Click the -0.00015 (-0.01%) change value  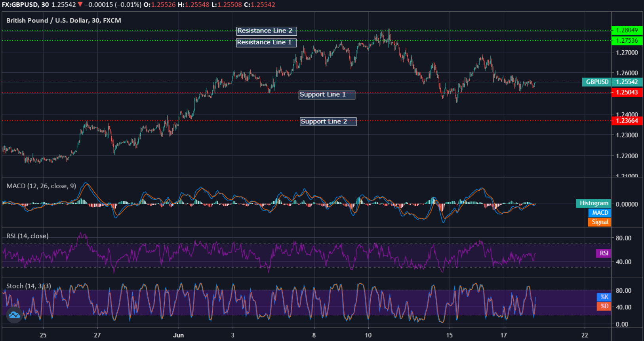click(112, 5)
